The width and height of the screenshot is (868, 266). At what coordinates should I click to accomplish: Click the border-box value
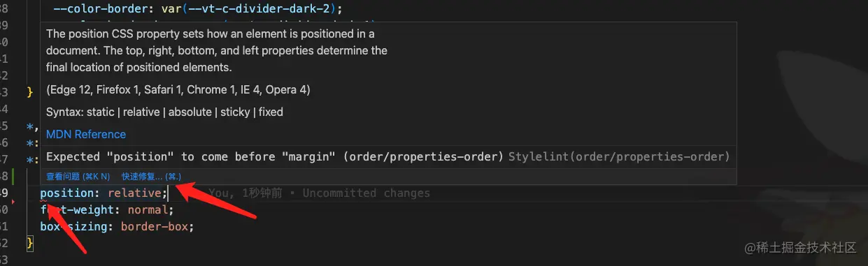[154, 226]
